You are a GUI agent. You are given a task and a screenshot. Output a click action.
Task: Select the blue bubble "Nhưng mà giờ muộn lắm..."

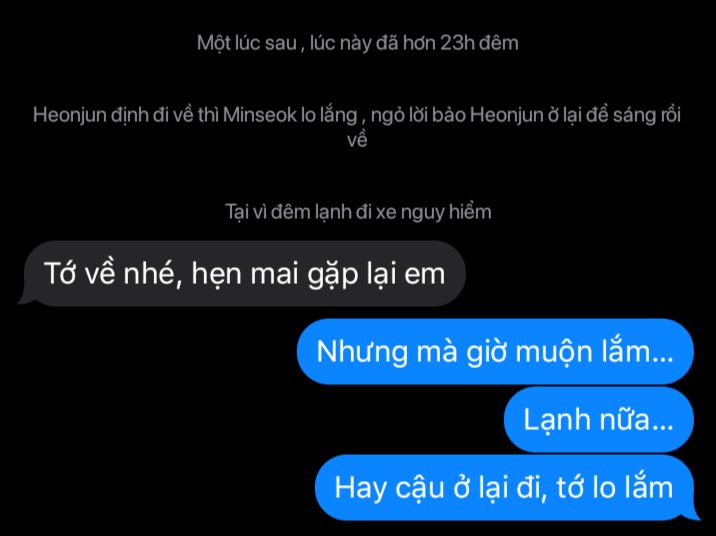[495, 352]
